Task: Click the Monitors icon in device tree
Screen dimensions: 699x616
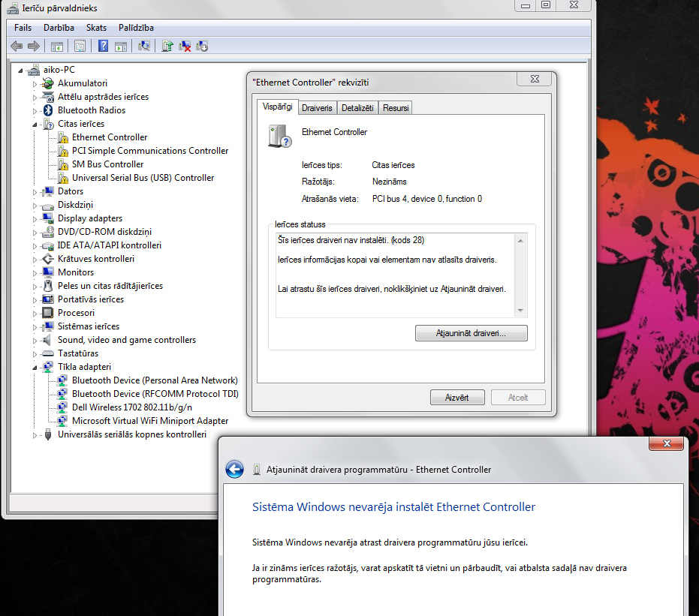Action: pos(48,272)
